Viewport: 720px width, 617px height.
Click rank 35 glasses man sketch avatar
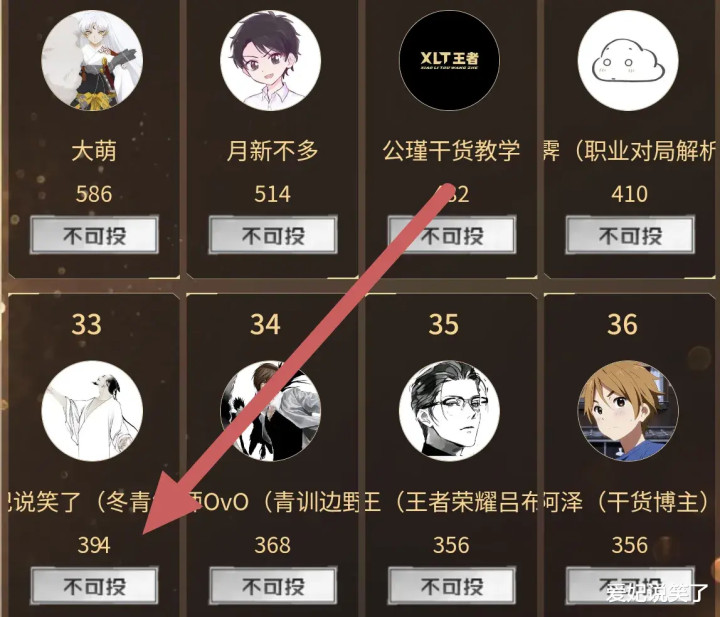pos(450,411)
